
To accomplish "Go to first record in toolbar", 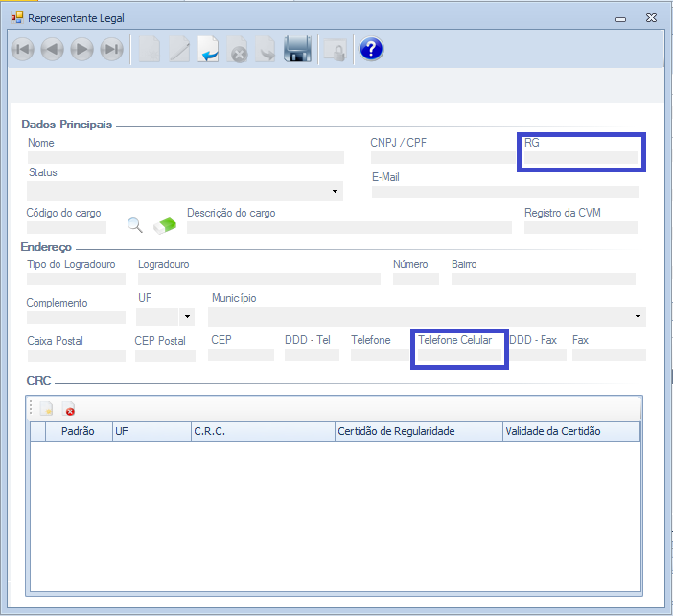I will (22, 50).
